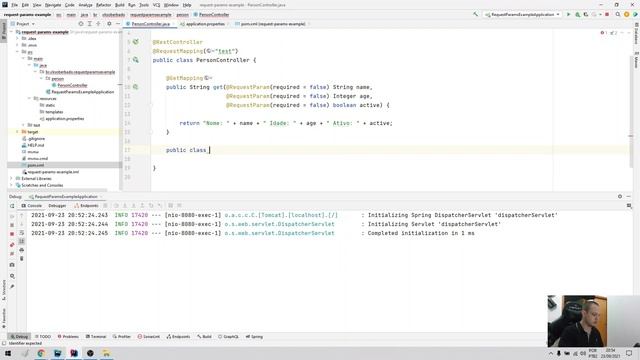Open Debug panel settings gear
This screenshot has height=360, width=640.
click(620, 196)
